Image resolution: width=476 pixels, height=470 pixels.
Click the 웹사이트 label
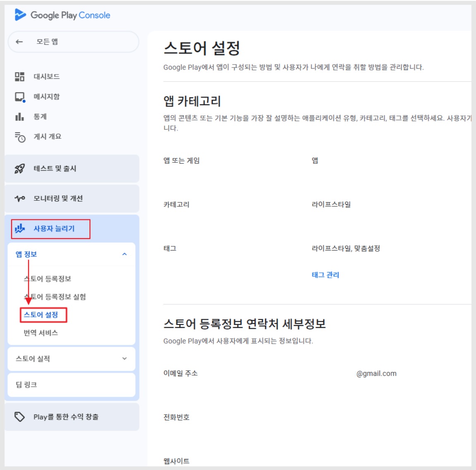coord(176,461)
